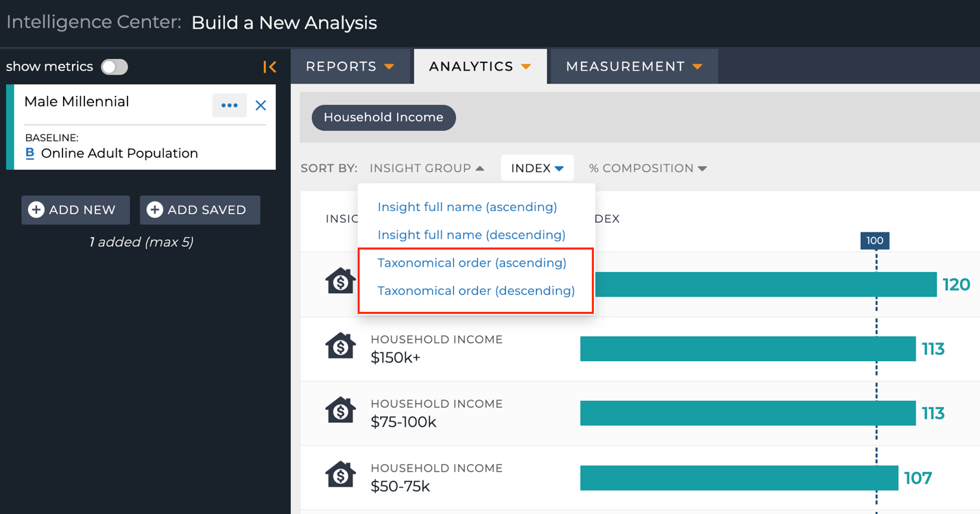Choose Insight full name (ascending)
Viewport: 980px width, 514px height.
[x=467, y=207]
